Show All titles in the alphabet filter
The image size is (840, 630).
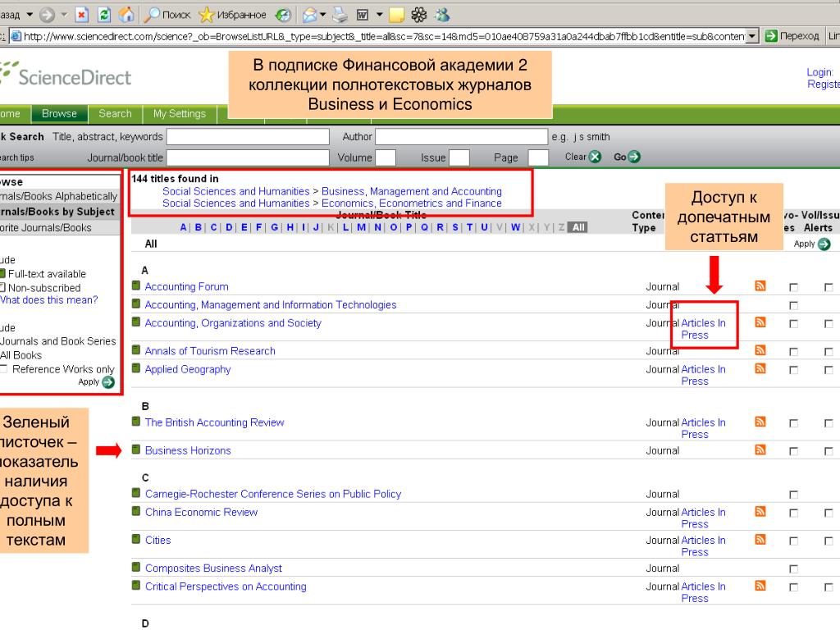point(578,227)
